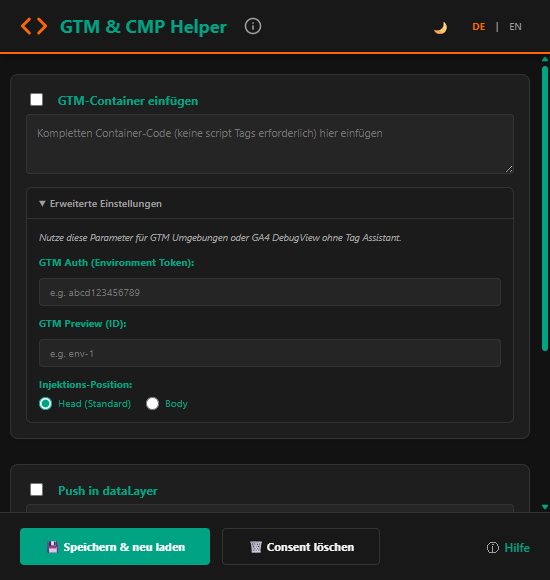Click the orange code brackets logo
Screen dimensions: 550x580
34,27
